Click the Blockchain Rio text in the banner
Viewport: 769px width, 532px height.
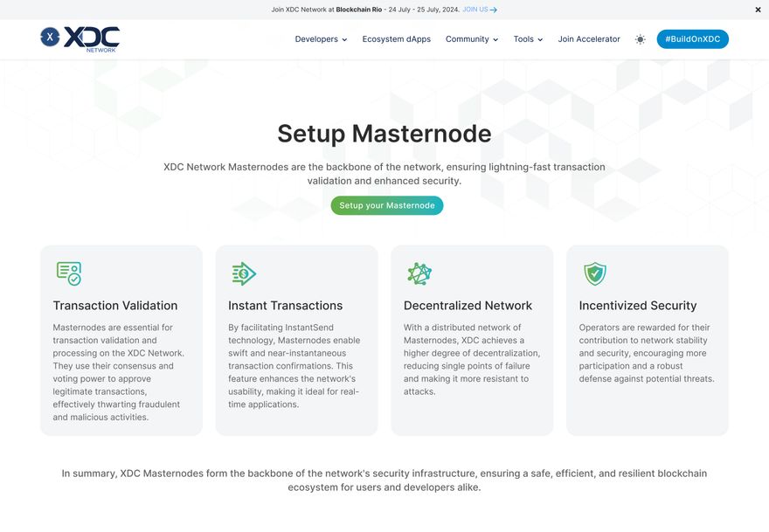click(x=358, y=10)
